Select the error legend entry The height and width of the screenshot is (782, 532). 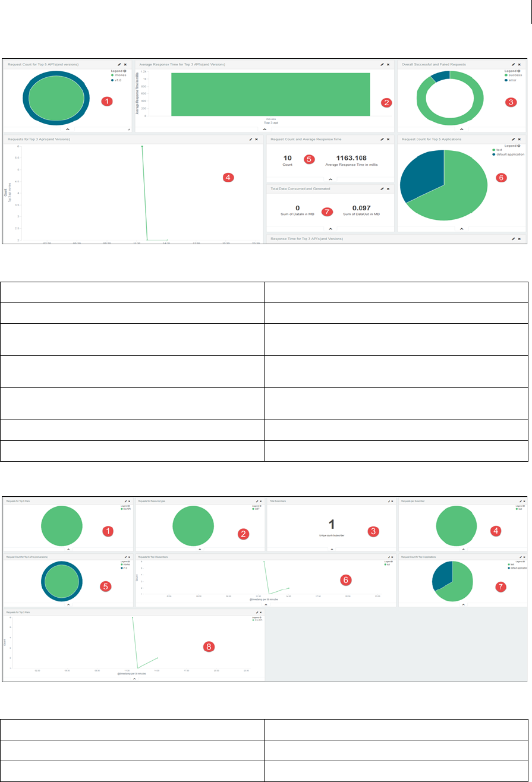511,80
